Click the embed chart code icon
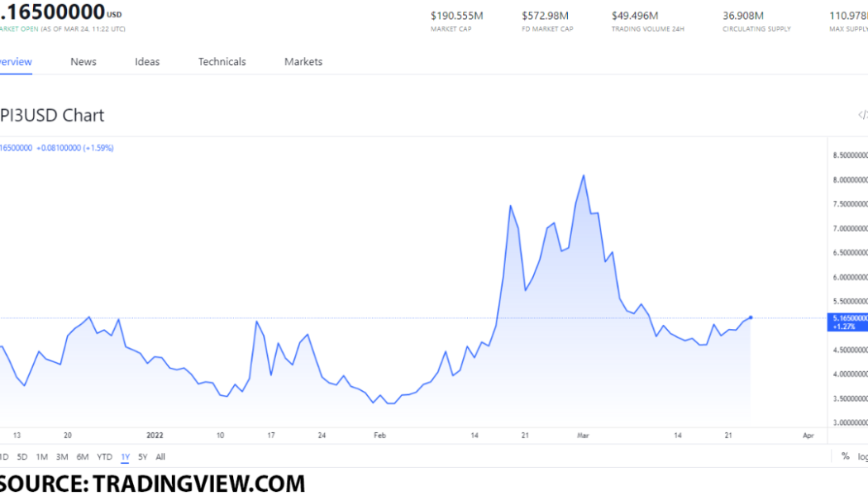The height and width of the screenshot is (496, 868). point(861,115)
